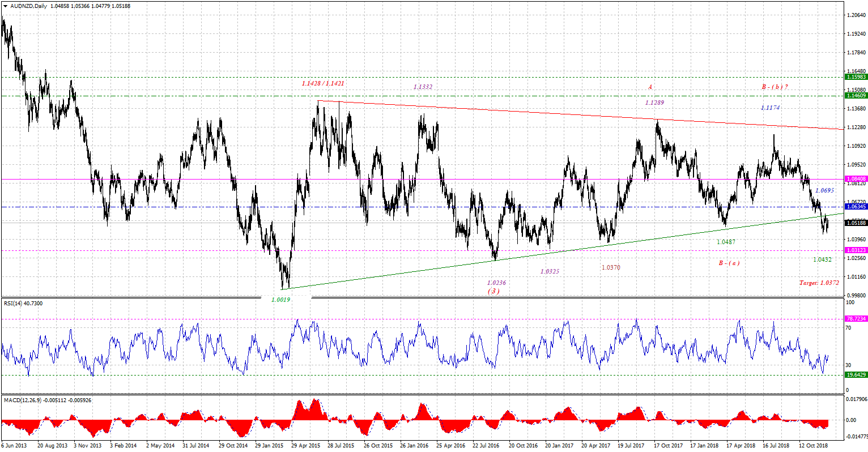Click the 20 Apr 2017 date label

tap(596, 446)
